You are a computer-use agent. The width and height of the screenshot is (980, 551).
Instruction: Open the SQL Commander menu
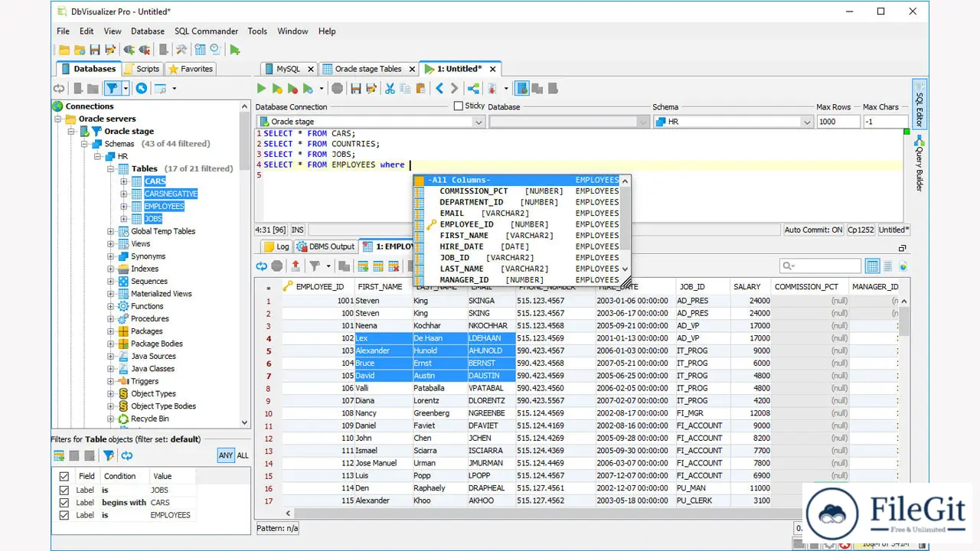(206, 31)
